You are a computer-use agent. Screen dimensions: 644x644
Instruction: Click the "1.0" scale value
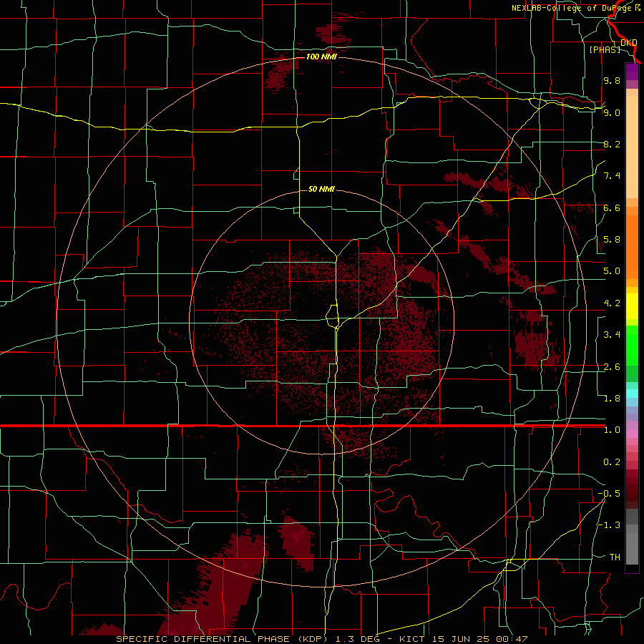click(612, 430)
